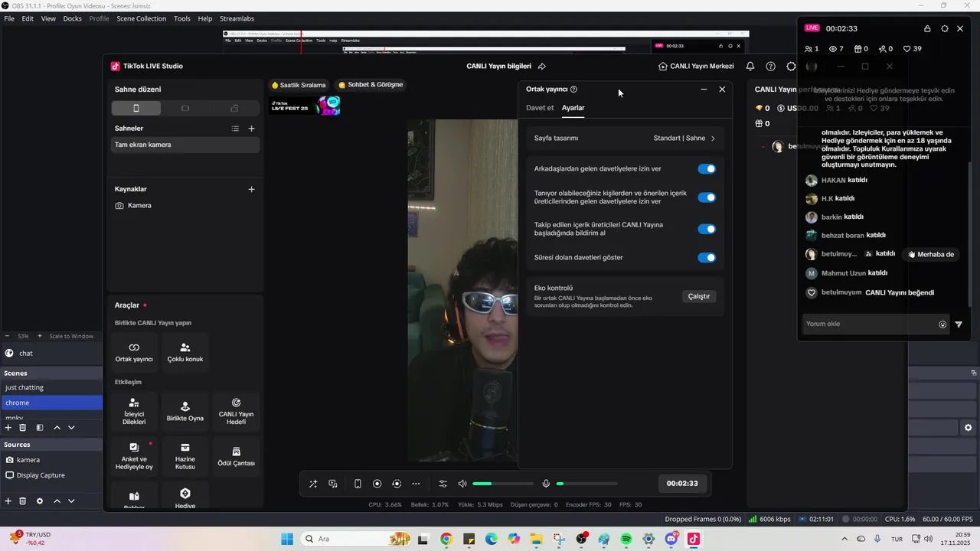Click Saatlik Sıralama badge

(x=299, y=85)
